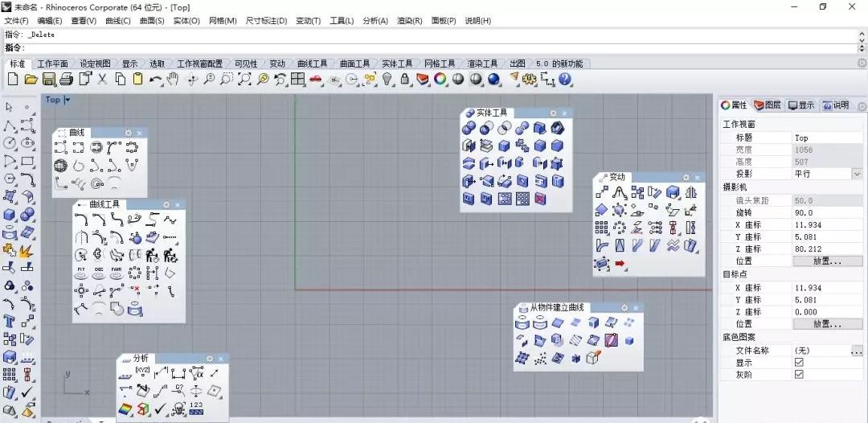Image resolution: width=868 pixels, height=423 pixels.
Task: Click the blue render sphere icon
Action: [493, 80]
